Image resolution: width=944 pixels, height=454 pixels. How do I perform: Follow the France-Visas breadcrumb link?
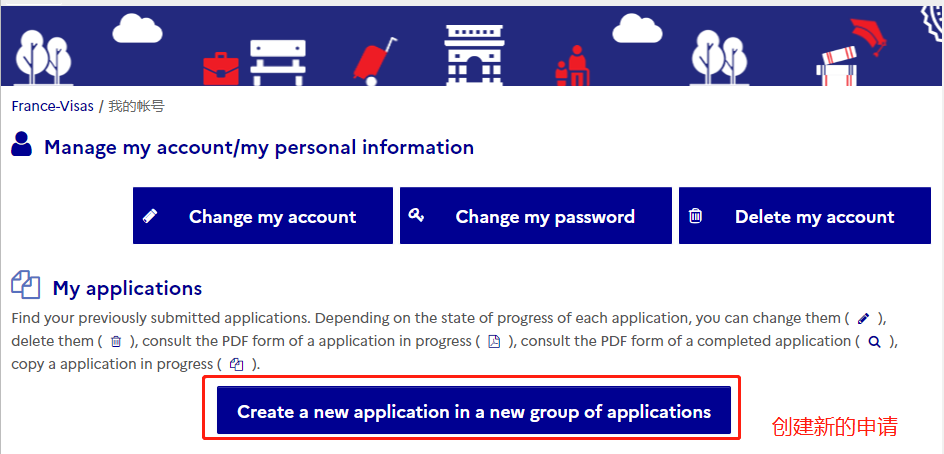(52, 107)
